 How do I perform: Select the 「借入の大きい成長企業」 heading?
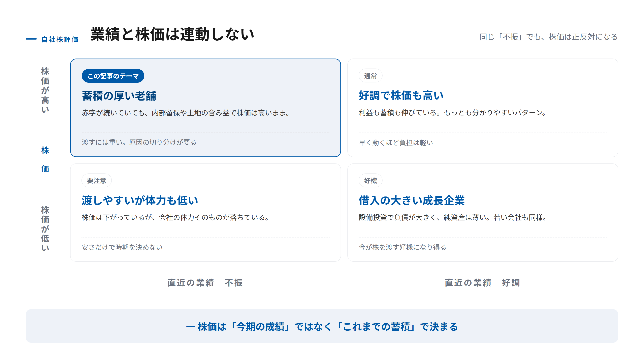412,201
